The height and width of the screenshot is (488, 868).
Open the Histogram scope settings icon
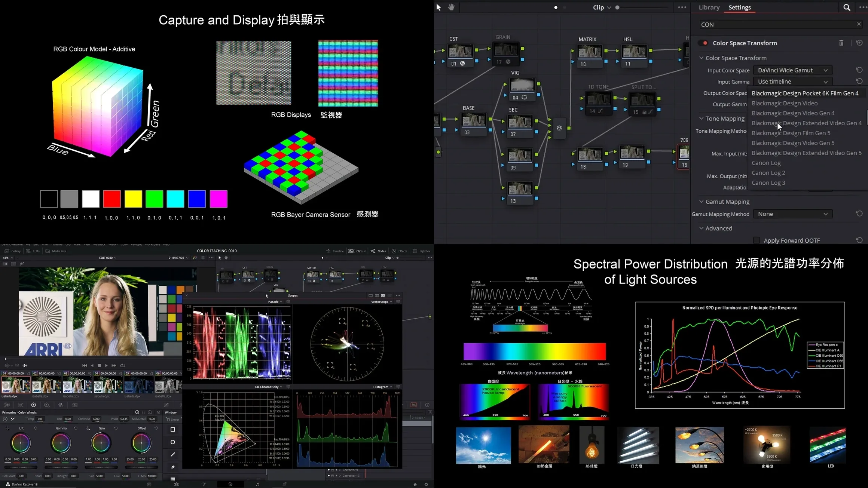click(398, 387)
